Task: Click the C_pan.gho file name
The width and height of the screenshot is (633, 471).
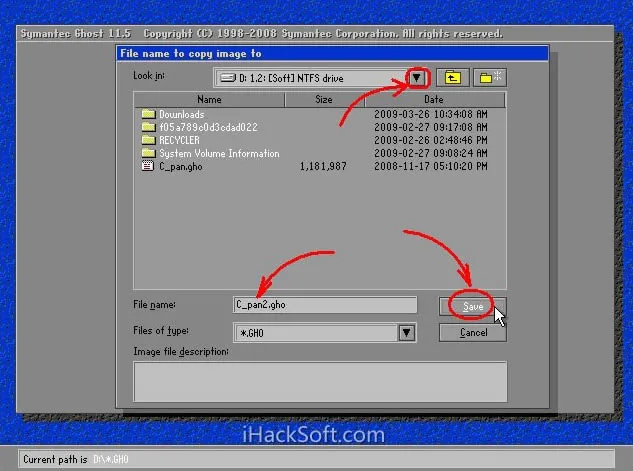Action: point(181,166)
